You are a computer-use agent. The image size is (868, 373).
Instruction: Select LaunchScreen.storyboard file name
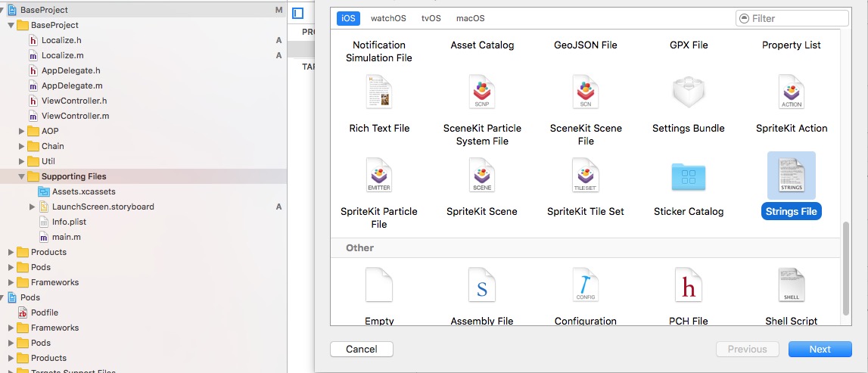103,207
